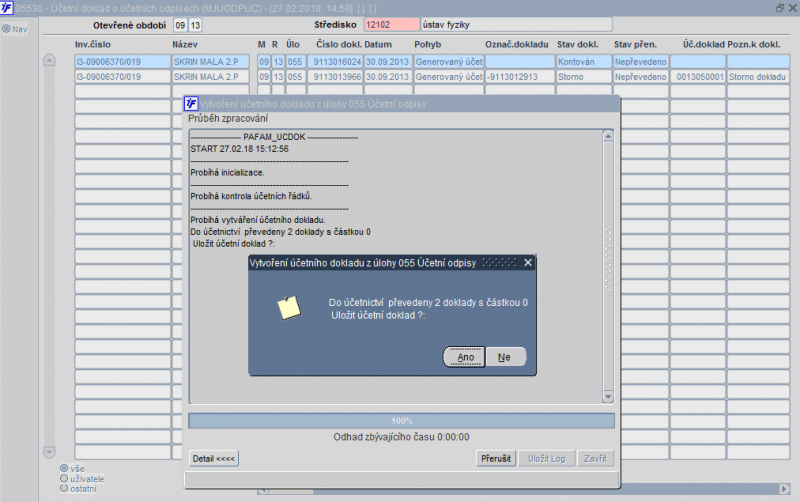Click the Inv.číslo column header
Screen dimensions: 800x502
tap(93, 44)
